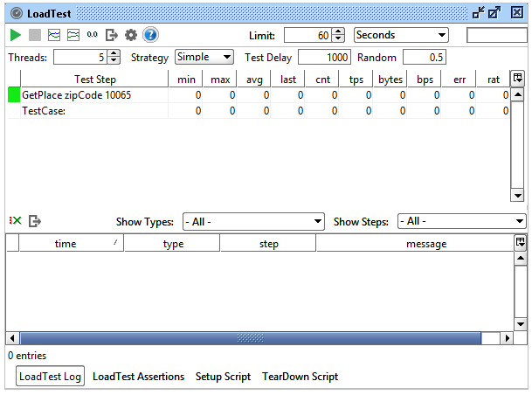Run the LoadTest with green play button

pos(15,35)
